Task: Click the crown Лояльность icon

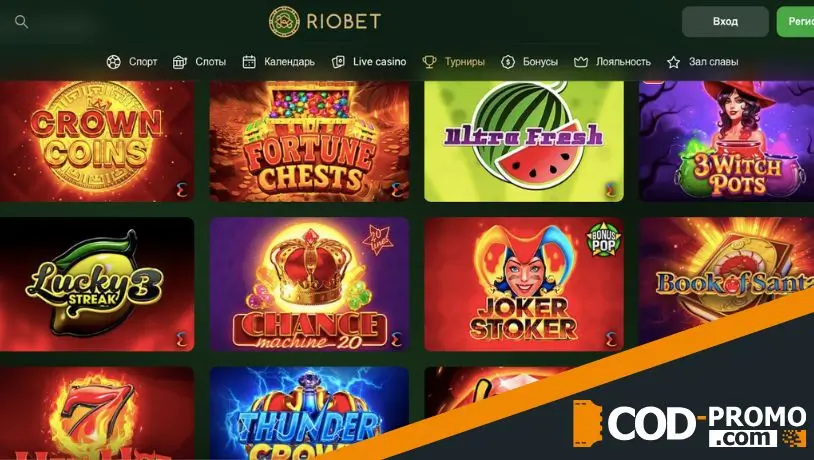Action: coord(580,62)
